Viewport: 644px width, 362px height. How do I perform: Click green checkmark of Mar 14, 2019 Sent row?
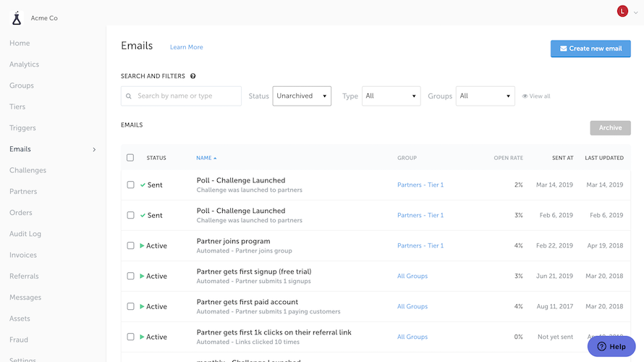(x=143, y=185)
